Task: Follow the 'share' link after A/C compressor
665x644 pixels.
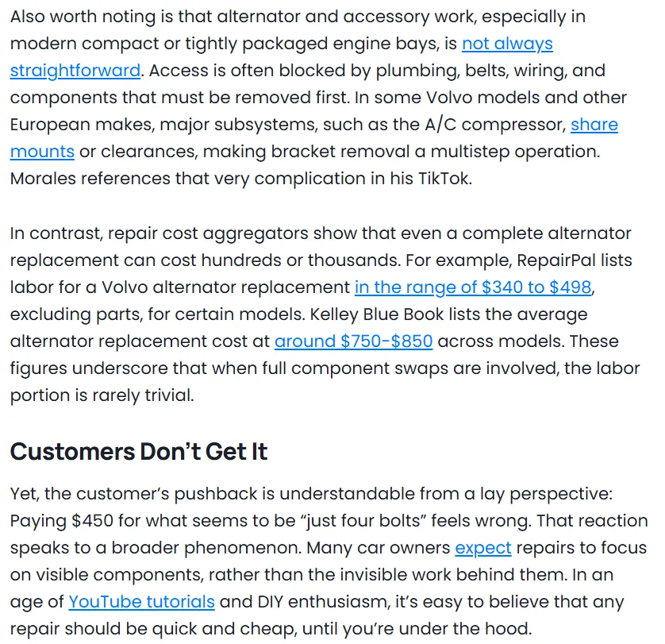Action: 594,125
